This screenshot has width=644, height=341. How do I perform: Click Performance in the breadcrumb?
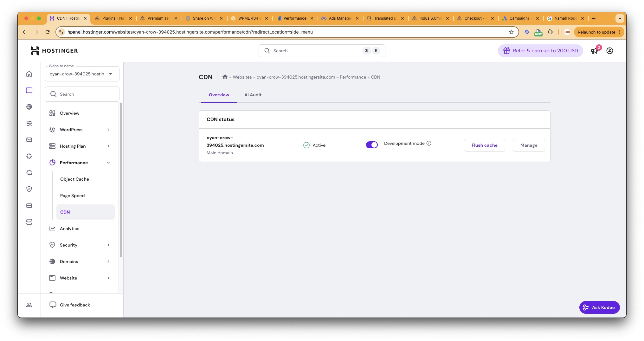coord(353,77)
